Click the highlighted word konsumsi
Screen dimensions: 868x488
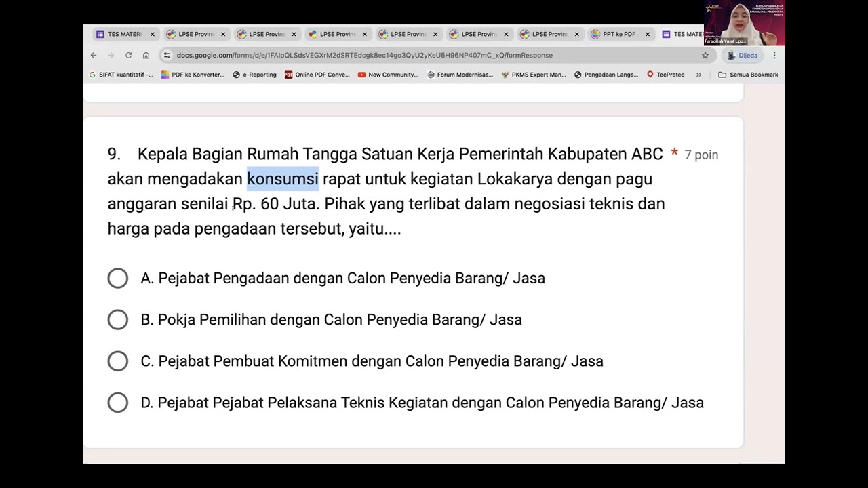click(283, 179)
